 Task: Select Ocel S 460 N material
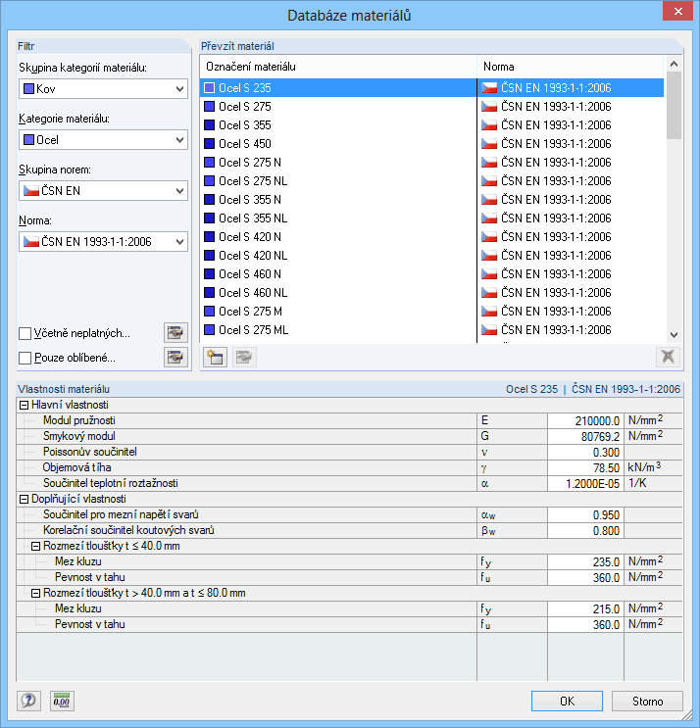pyautogui.click(x=250, y=274)
